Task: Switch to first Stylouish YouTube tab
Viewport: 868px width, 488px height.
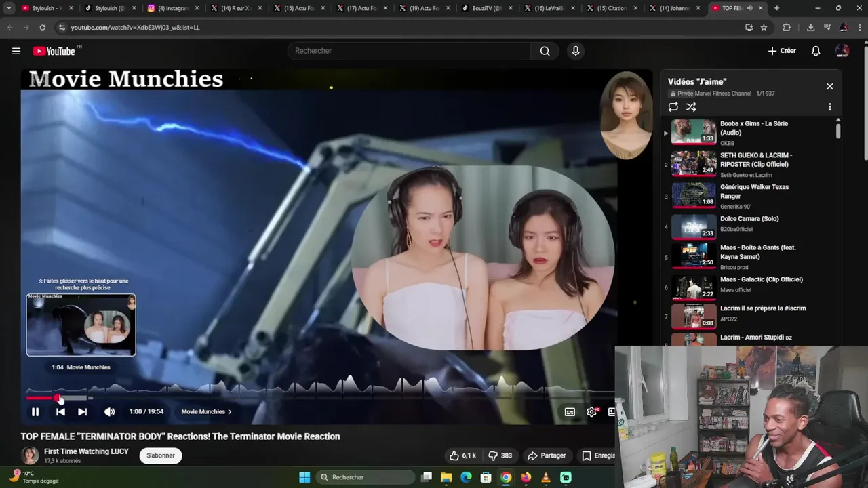Action: pos(47,8)
